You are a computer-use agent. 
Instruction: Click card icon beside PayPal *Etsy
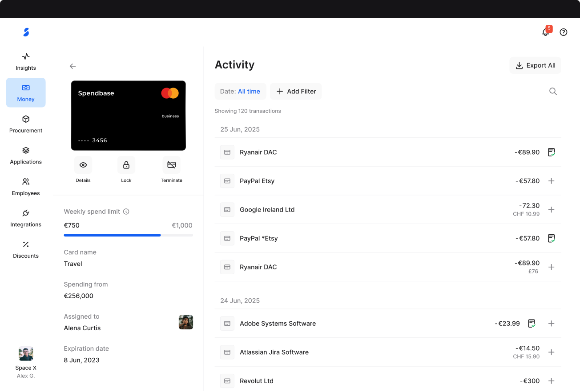click(x=227, y=238)
